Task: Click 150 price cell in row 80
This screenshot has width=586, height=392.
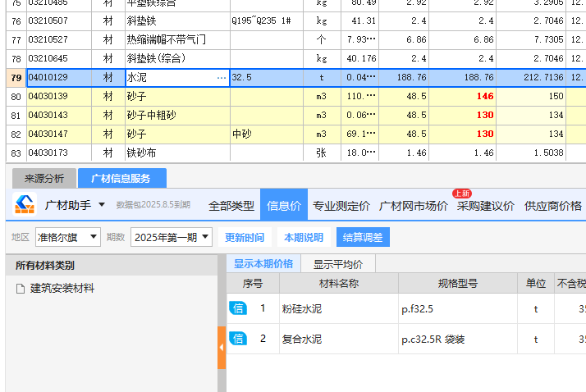Action: click(531, 96)
